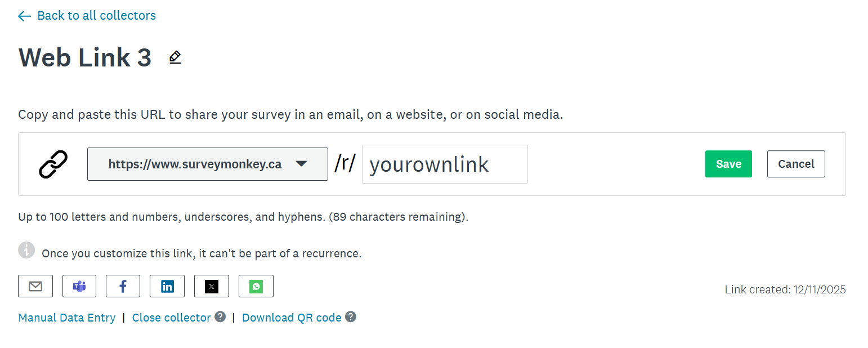Open help icon next to Close collector
868x348 pixels.
pyautogui.click(x=220, y=316)
